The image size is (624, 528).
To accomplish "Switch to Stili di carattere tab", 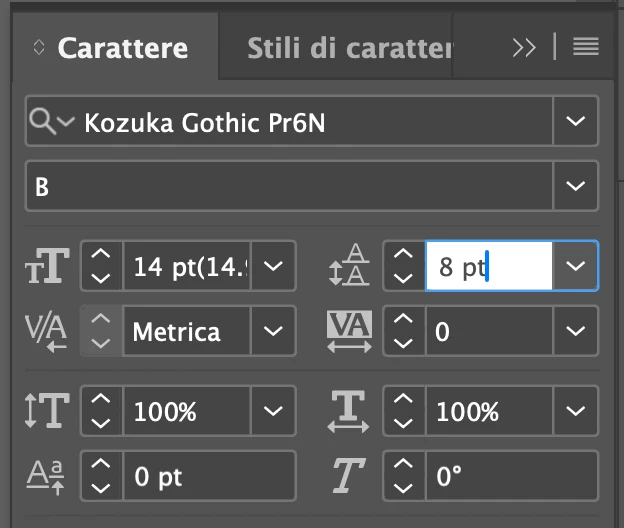I will click(x=334, y=48).
